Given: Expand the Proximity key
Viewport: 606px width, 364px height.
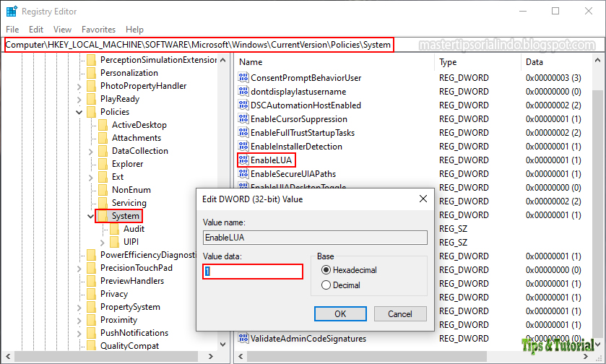Looking at the screenshot, I should pyautogui.click(x=79, y=321).
